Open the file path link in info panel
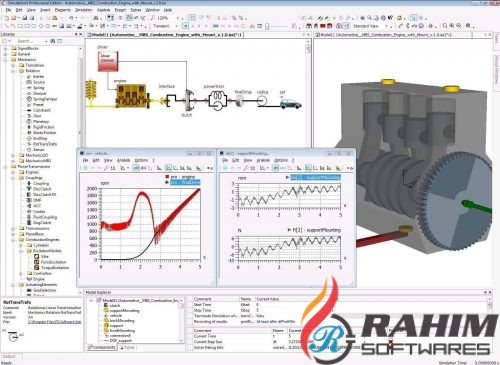500x365 pixels. point(54,322)
